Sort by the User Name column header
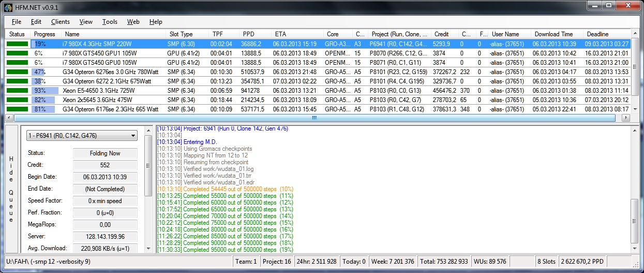This screenshot has height=273, width=644. 509,34
